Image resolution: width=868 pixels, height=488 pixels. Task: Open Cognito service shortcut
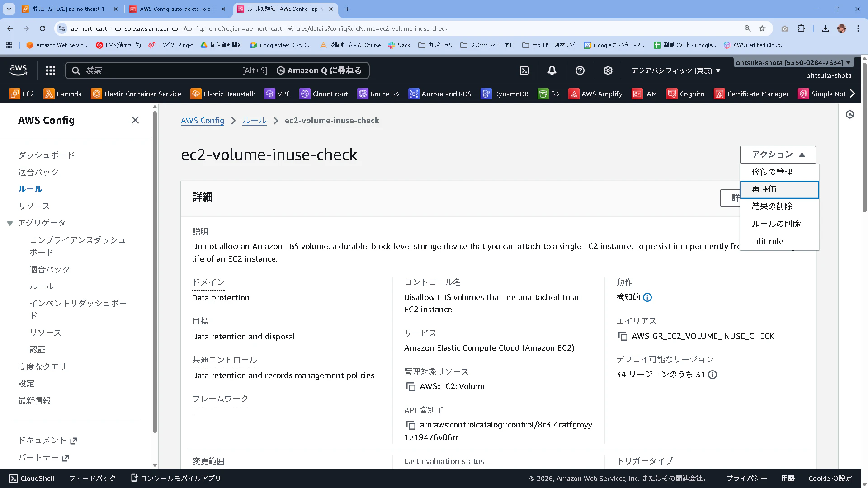pos(686,94)
